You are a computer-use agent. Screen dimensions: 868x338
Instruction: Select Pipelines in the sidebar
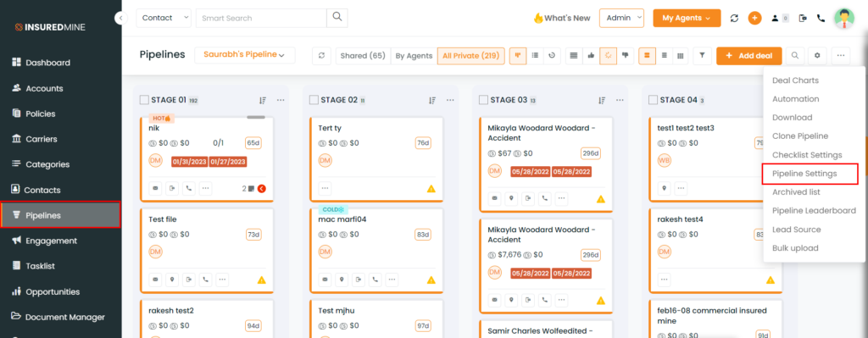click(60, 215)
